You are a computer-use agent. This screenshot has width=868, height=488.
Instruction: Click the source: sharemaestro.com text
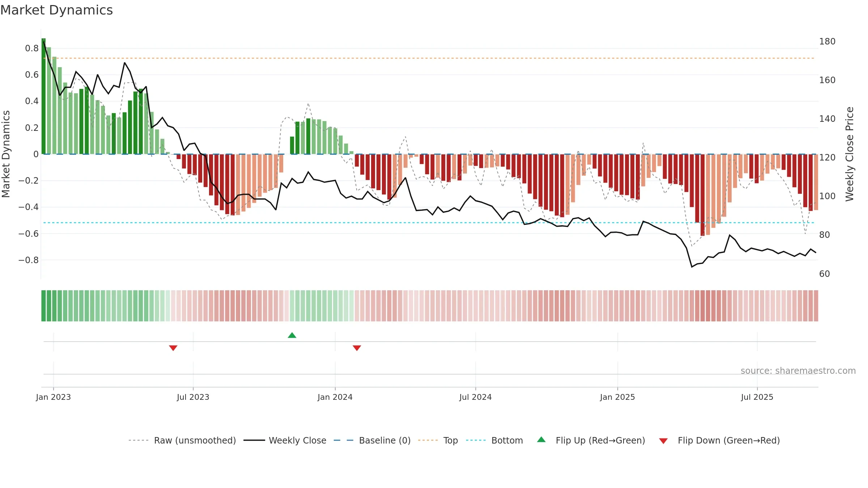798,371
